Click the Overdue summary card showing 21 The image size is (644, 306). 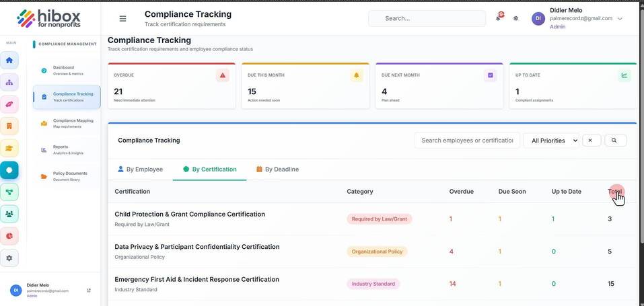[172, 86]
